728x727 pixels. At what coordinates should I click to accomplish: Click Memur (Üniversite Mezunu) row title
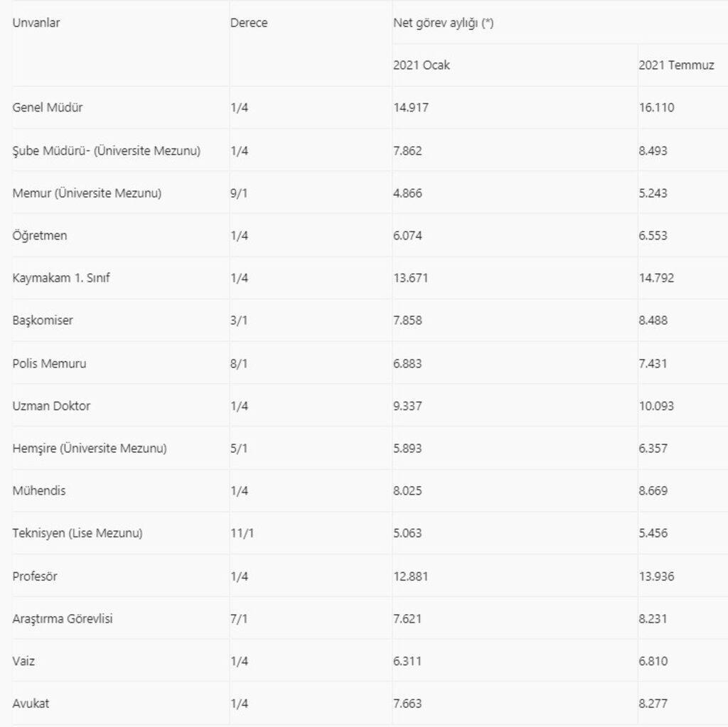tap(87, 193)
